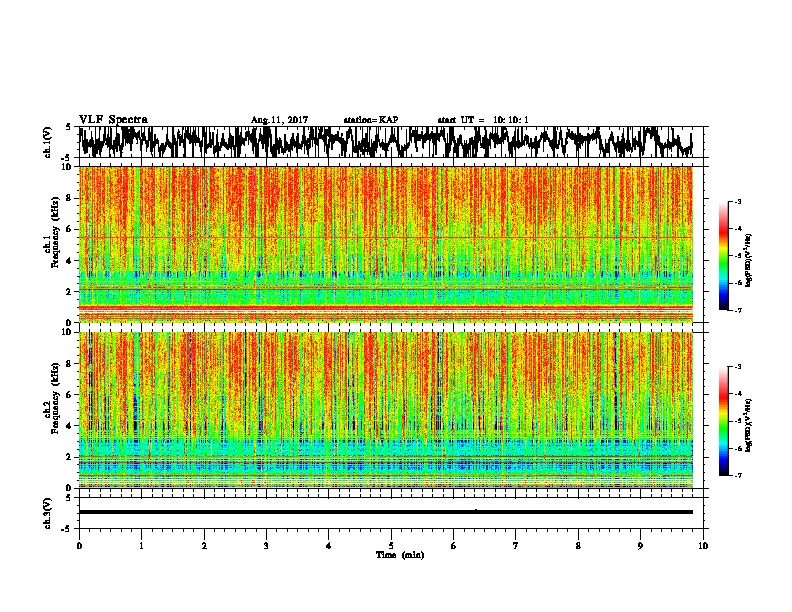This screenshot has width=792, height=612.
Task: Click the "VLF Spectra" plot title
Action: click(113, 120)
